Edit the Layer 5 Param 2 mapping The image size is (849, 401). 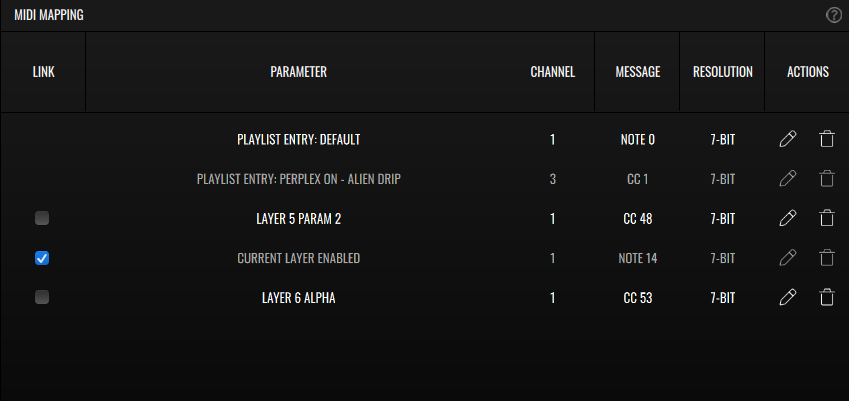[788, 219]
